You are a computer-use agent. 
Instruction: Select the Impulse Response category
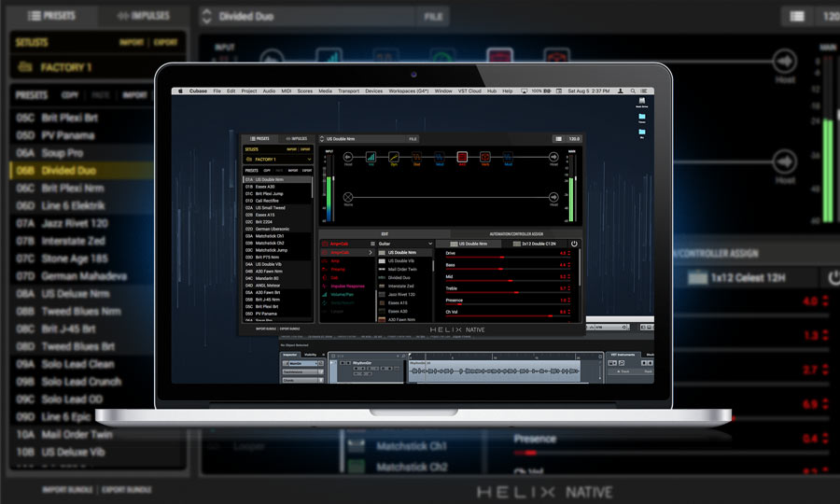point(346,286)
